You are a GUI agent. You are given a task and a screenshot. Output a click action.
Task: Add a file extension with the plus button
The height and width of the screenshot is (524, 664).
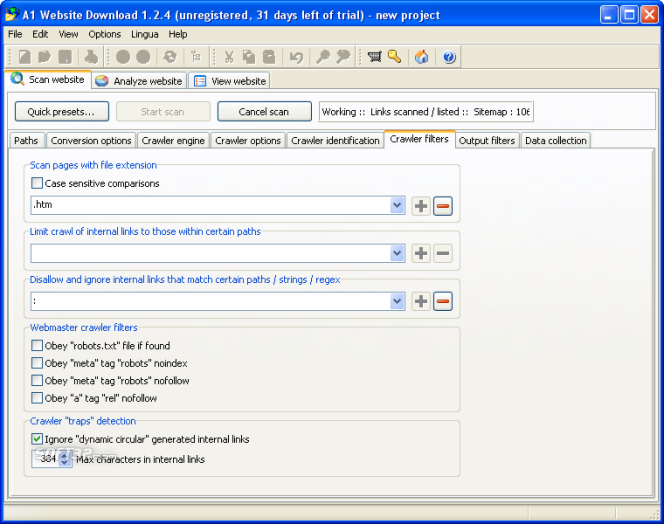[x=421, y=206]
